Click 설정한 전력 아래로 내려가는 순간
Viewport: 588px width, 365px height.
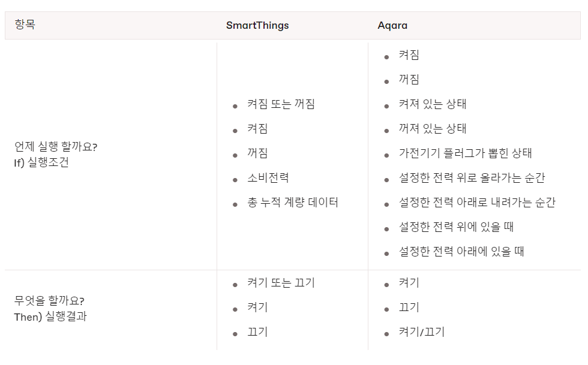477,203
